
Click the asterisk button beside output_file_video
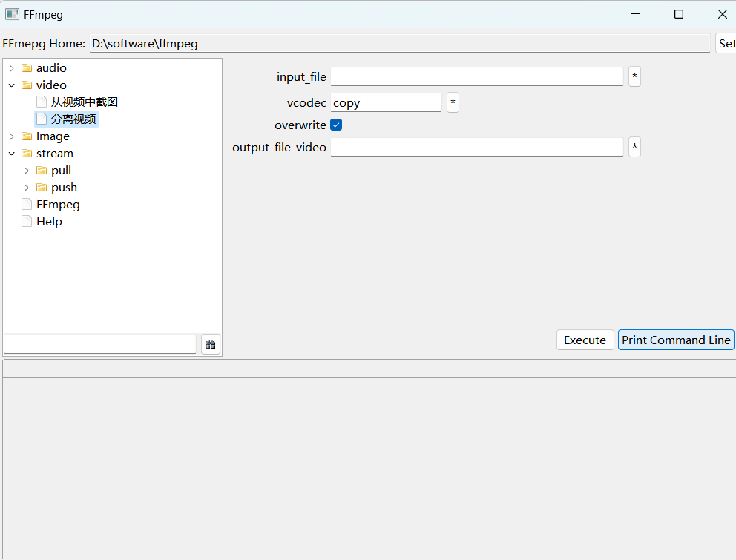click(x=634, y=147)
